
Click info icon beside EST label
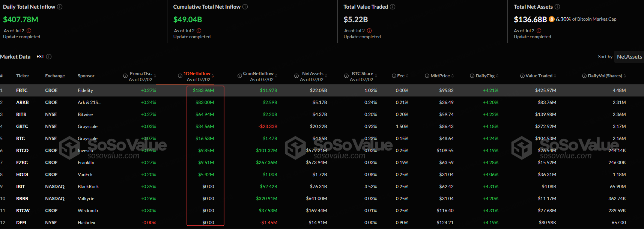49,57
